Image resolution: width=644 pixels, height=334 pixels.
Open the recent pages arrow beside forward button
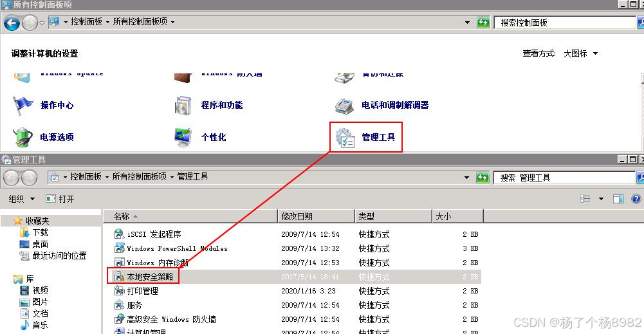(42, 23)
